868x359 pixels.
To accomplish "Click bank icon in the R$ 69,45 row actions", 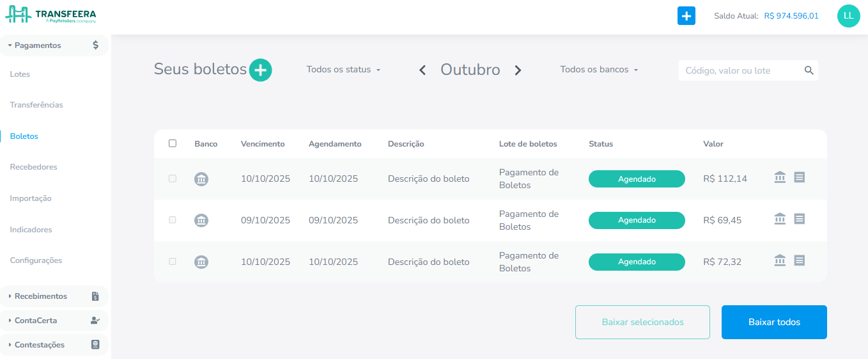I will tap(780, 219).
